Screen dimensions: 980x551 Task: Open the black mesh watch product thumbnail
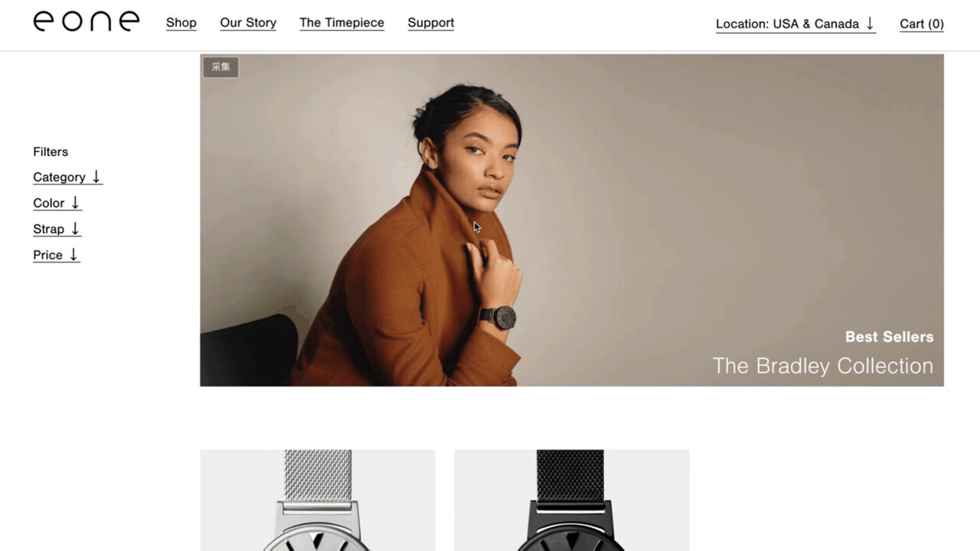(572, 500)
